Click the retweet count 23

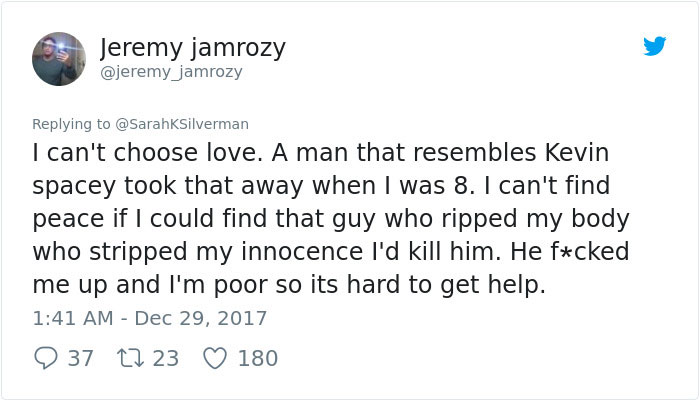tap(166, 357)
